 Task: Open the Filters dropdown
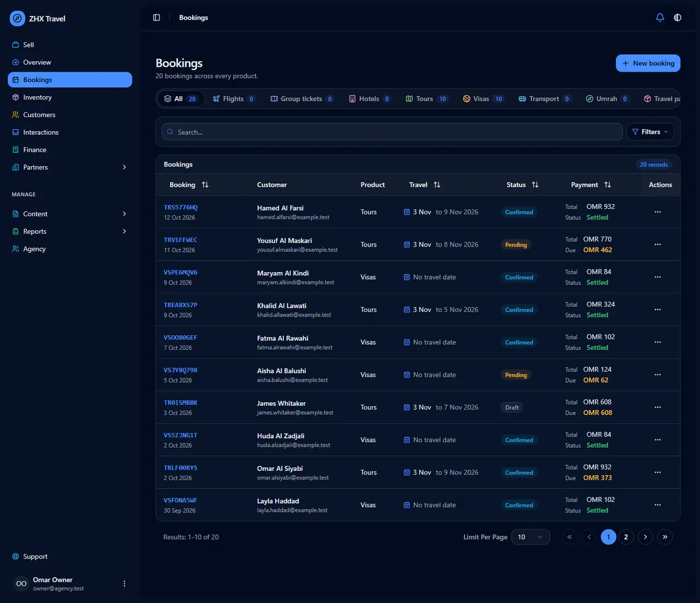650,132
